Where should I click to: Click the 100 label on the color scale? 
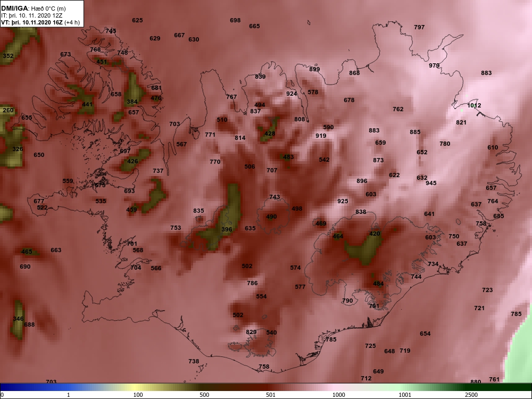[x=138, y=395]
